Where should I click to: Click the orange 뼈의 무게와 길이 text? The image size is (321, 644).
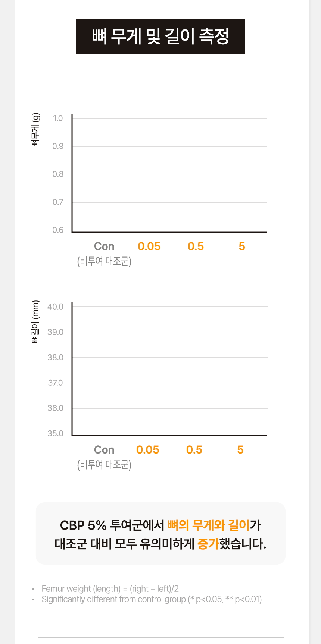click(208, 525)
